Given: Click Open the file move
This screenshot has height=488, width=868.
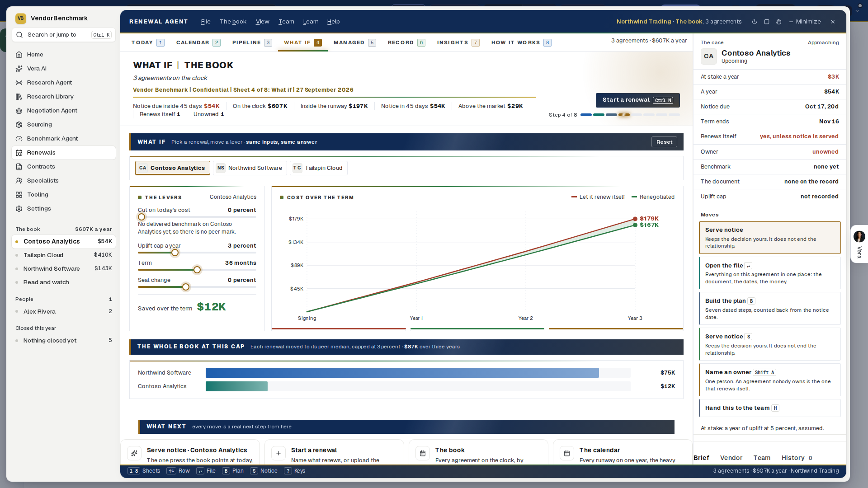Looking at the screenshot, I should click(x=769, y=273).
